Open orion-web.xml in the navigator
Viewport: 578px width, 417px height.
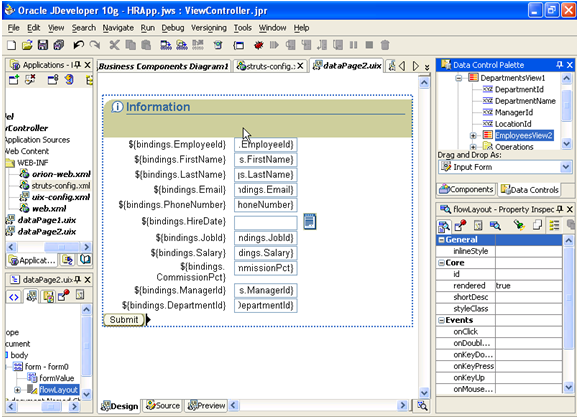click(61, 174)
